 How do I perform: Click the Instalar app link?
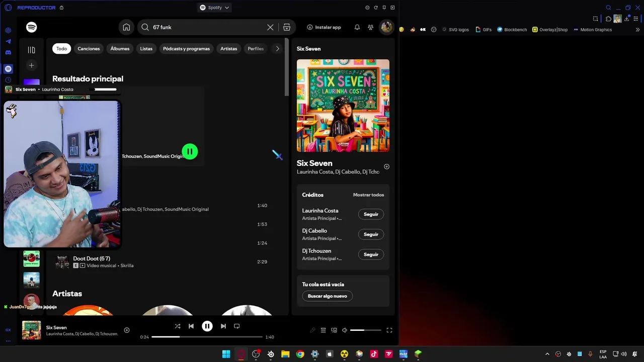(x=324, y=27)
